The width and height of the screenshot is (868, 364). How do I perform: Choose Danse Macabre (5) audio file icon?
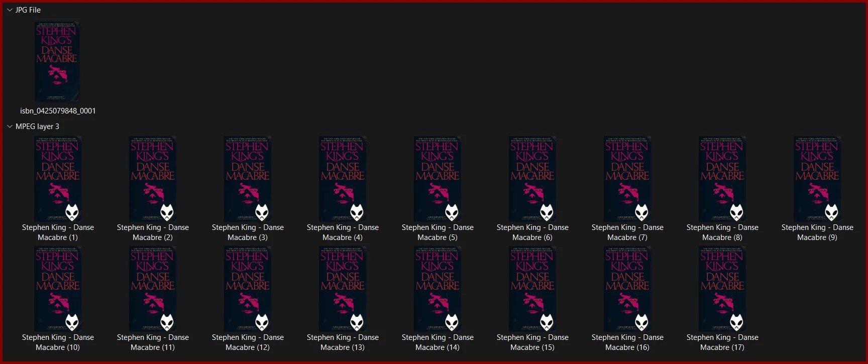438,179
